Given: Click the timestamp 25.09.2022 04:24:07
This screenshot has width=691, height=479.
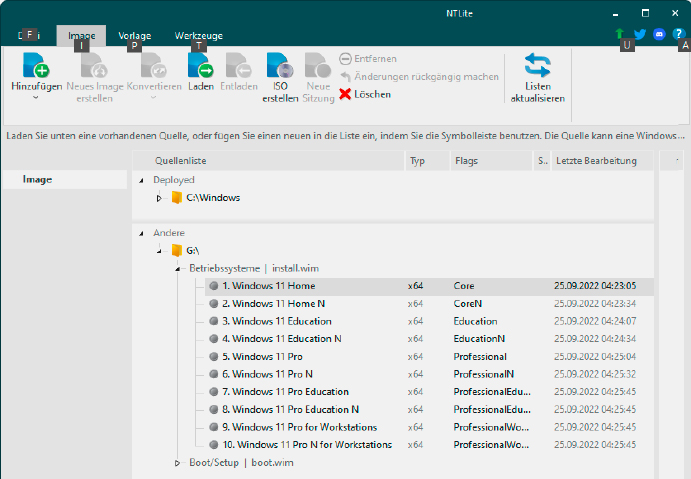Looking at the screenshot, I should tap(595, 321).
